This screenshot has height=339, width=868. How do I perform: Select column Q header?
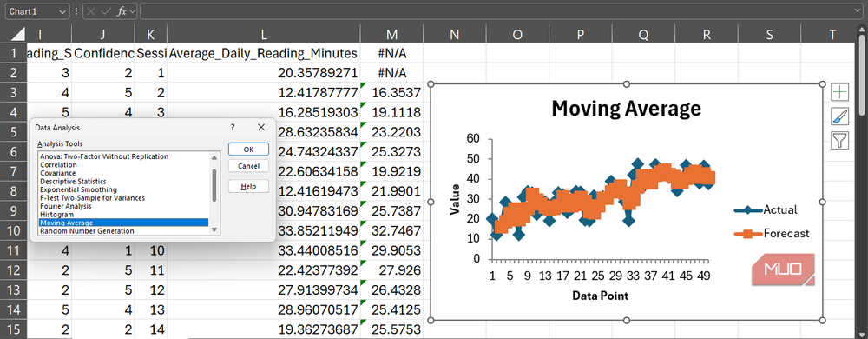click(x=643, y=35)
